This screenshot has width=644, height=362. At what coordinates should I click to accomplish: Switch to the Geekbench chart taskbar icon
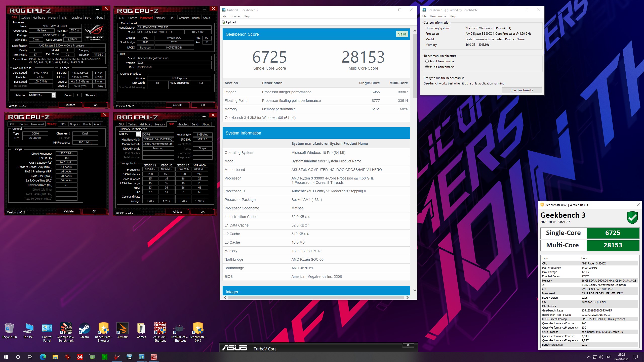pyautogui.click(x=141, y=357)
